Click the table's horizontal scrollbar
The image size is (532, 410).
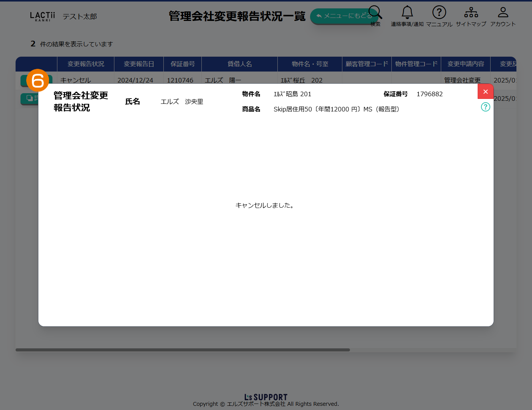coord(182,350)
